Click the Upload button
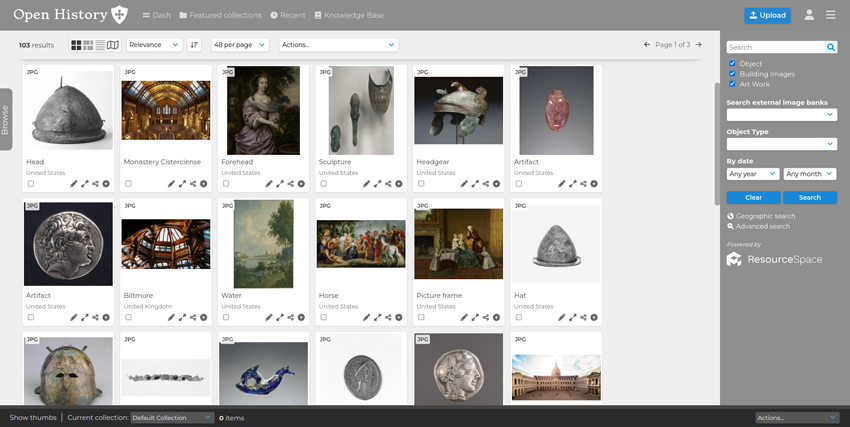The image size is (850, 427). pos(767,15)
